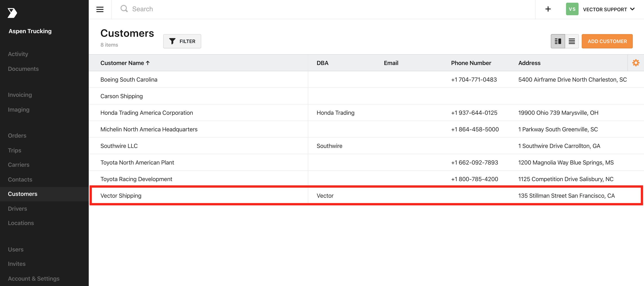Image resolution: width=644 pixels, height=286 pixels.
Task: Click phone number +1 800-785-4200
Action: (x=475, y=179)
